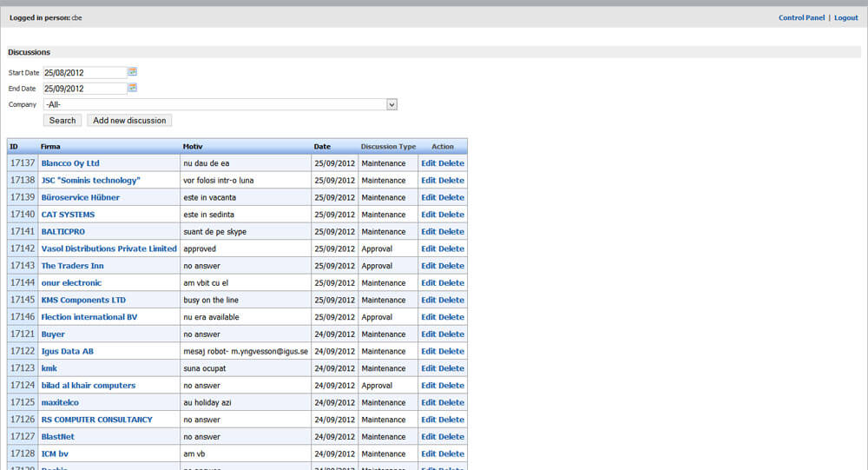Edit Flection international BV discussion
The height and width of the screenshot is (470, 868).
429,318
